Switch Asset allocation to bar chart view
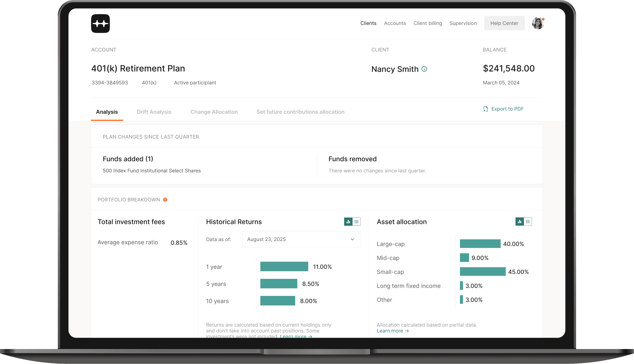Screen dimensions: 634x364 (520, 222)
